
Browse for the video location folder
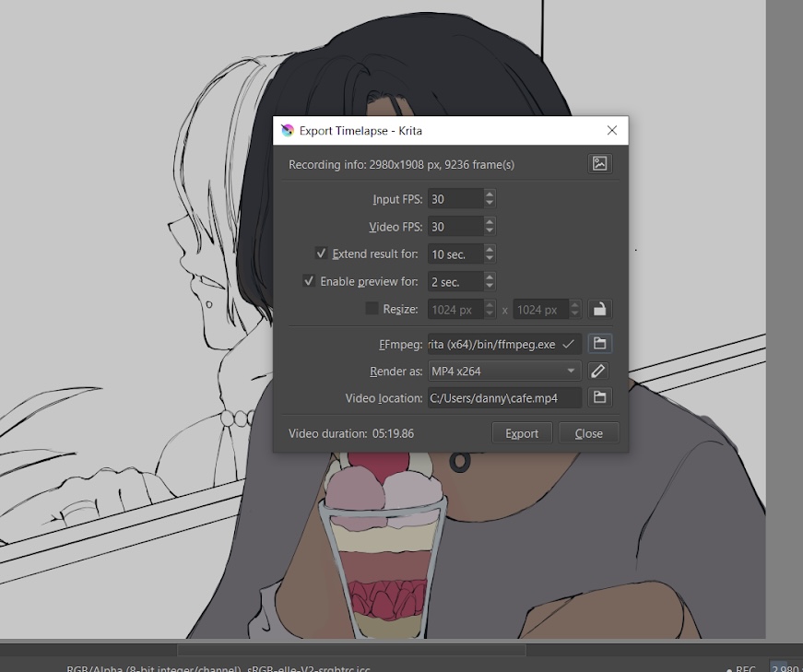(599, 398)
